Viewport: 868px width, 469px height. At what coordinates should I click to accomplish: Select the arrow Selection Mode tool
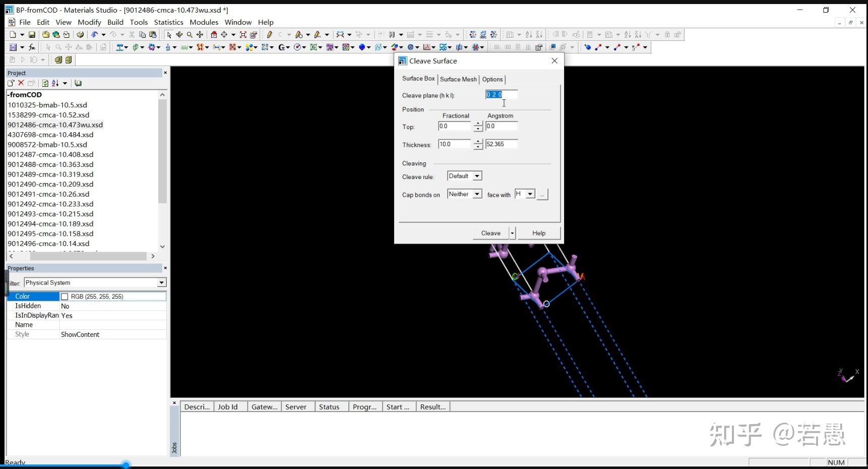[169, 35]
